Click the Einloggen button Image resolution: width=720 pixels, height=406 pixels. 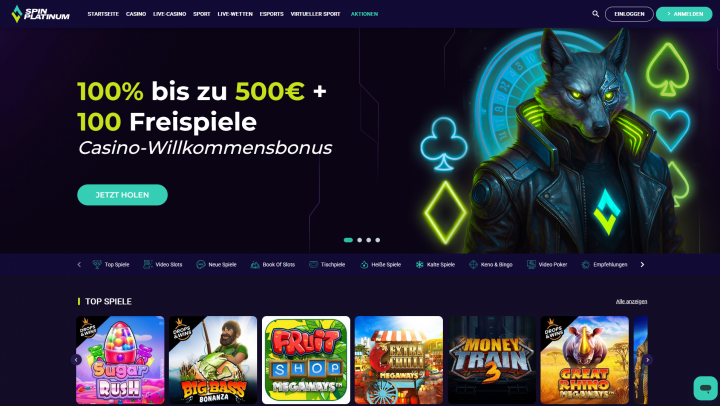pos(629,14)
